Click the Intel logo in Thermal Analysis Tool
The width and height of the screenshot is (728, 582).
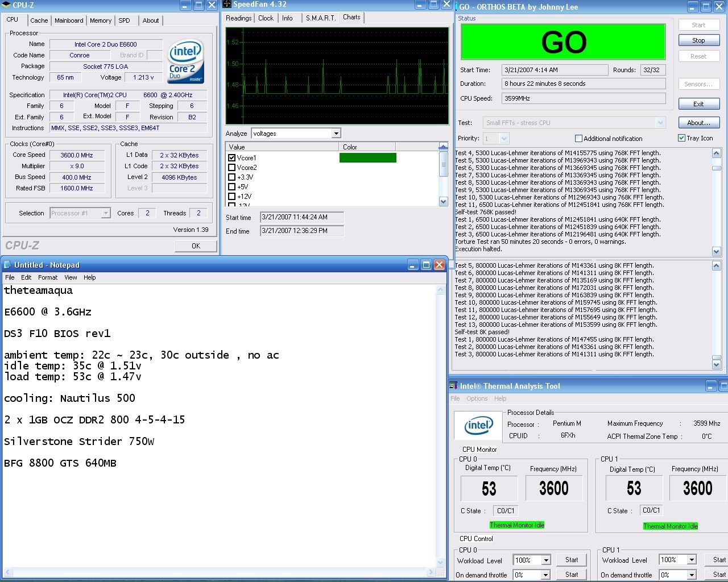479,426
